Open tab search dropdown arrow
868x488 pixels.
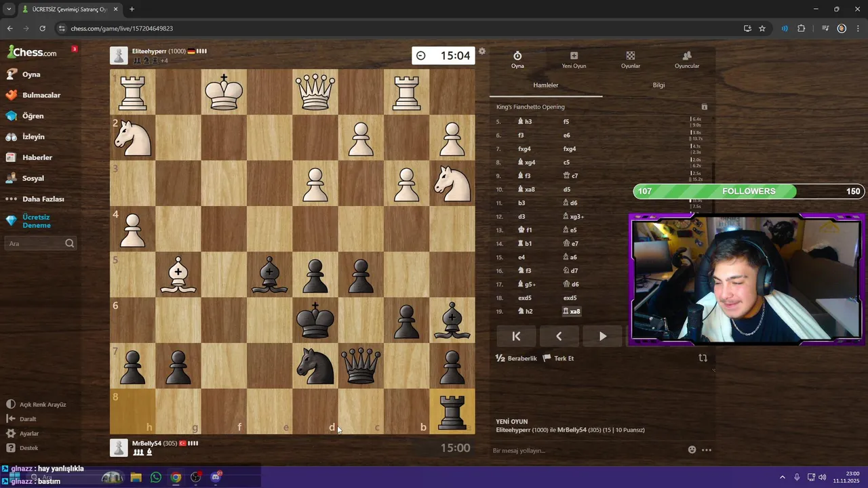pyautogui.click(x=9, y=9)
